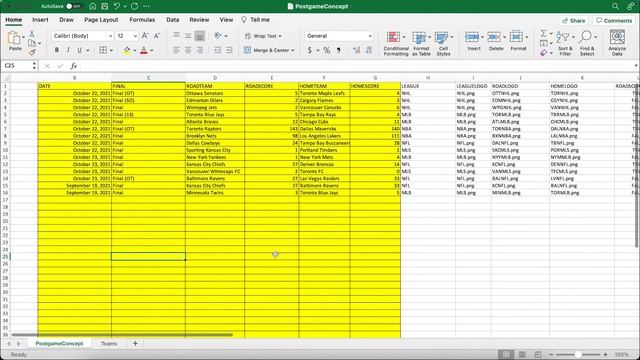Viewport: 640px width, 360px height.
Task: Click the decrease indent icon
Action: click(x=218, y=50)
